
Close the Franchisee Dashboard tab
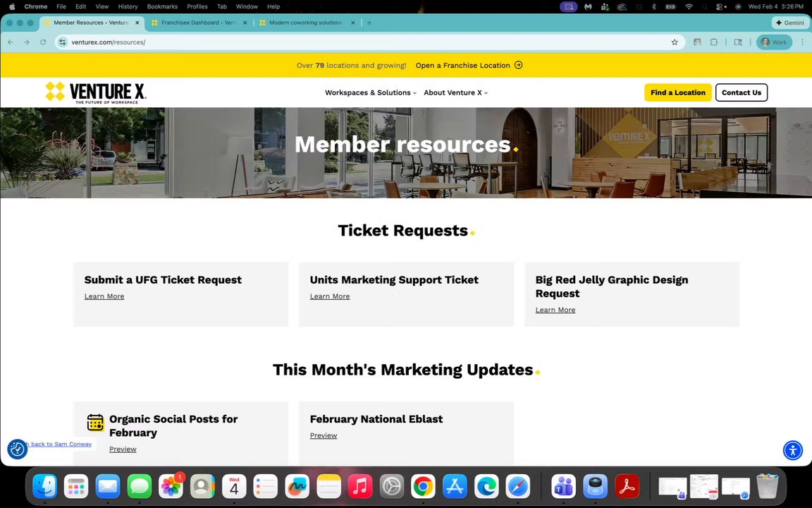coord(245,23)
